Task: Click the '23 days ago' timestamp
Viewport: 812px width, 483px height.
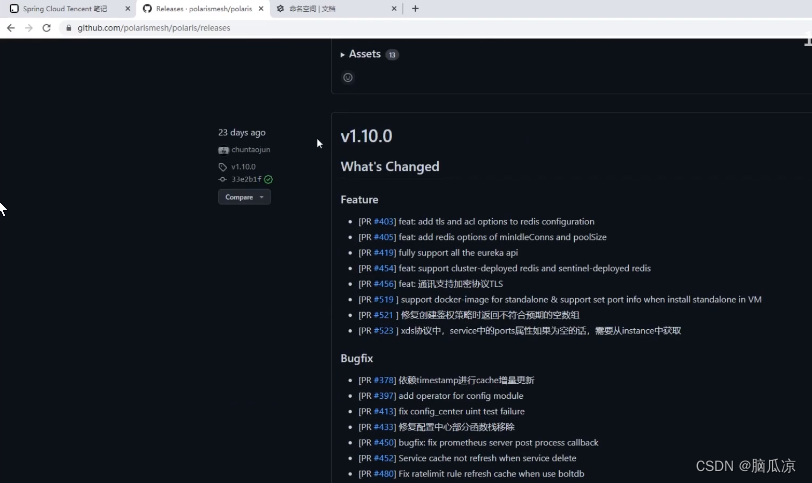Action: click(x=242, y=133)
